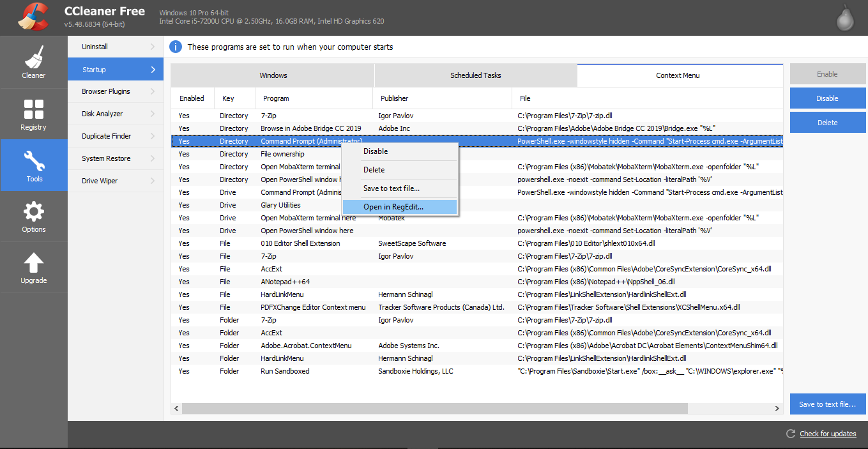Select the ANotepad++64 row
This screenshot has height=449, width=868.
coord(476,282)
